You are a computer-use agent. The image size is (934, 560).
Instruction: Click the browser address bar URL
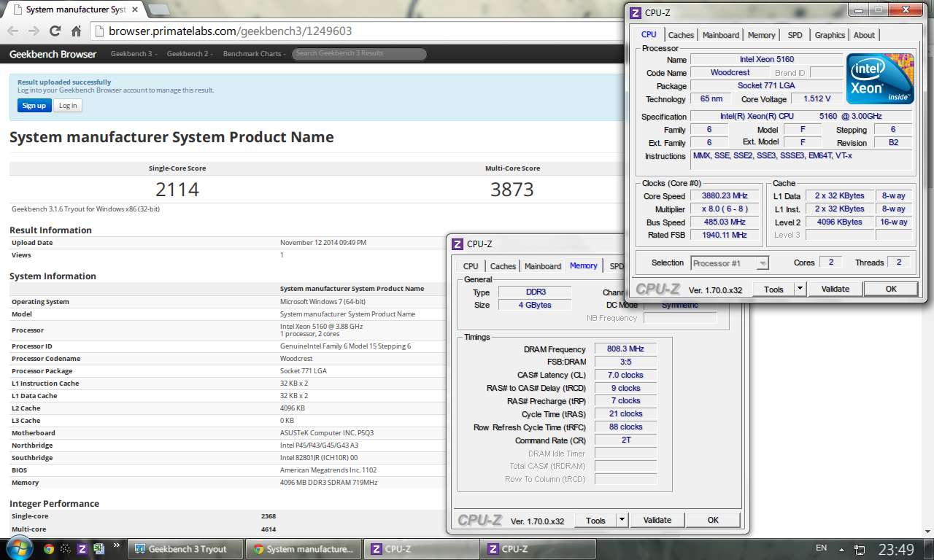[x=231, y=31]
